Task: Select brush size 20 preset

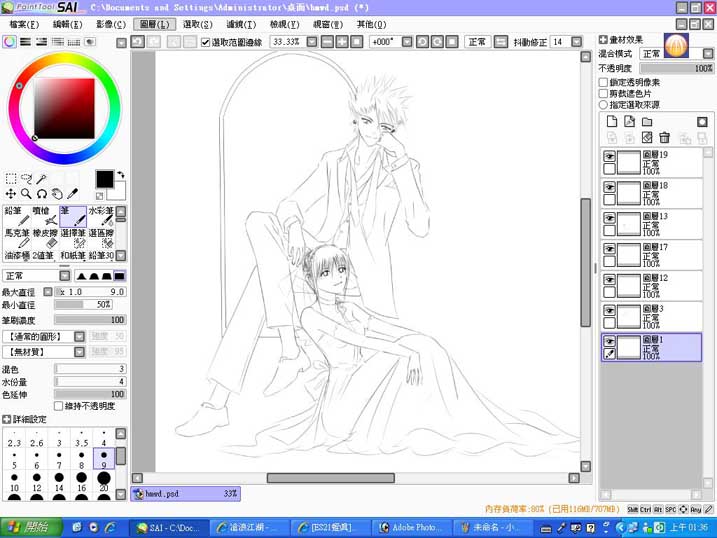Action: pos(104,481)
